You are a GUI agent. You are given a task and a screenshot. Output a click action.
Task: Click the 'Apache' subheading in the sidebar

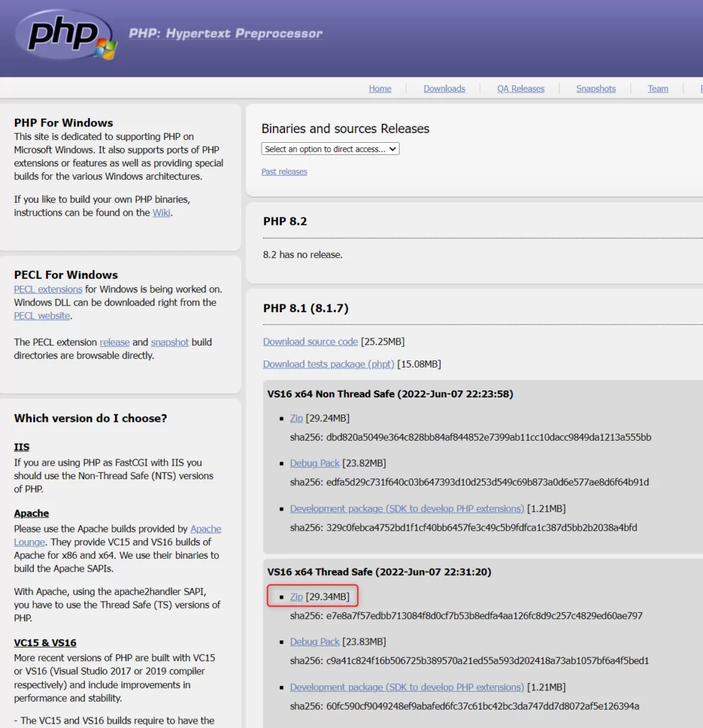[31, 513]
